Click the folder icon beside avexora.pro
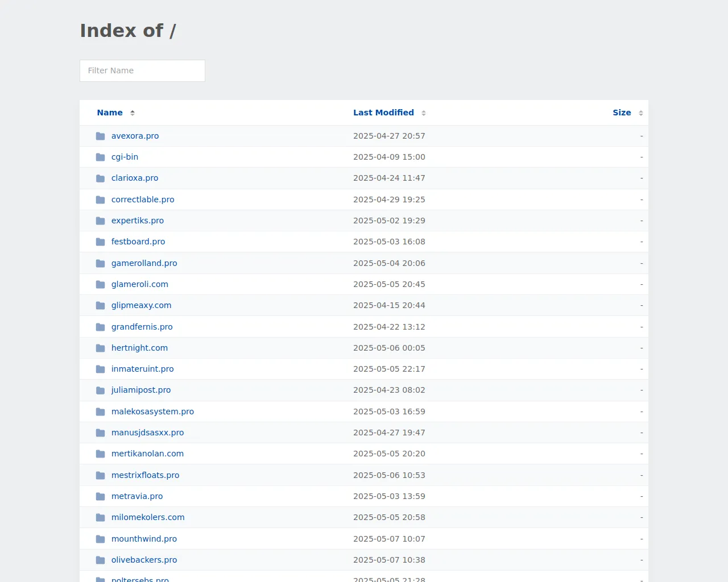Viewport: 728px width, 582px height. tap(101, 136)
